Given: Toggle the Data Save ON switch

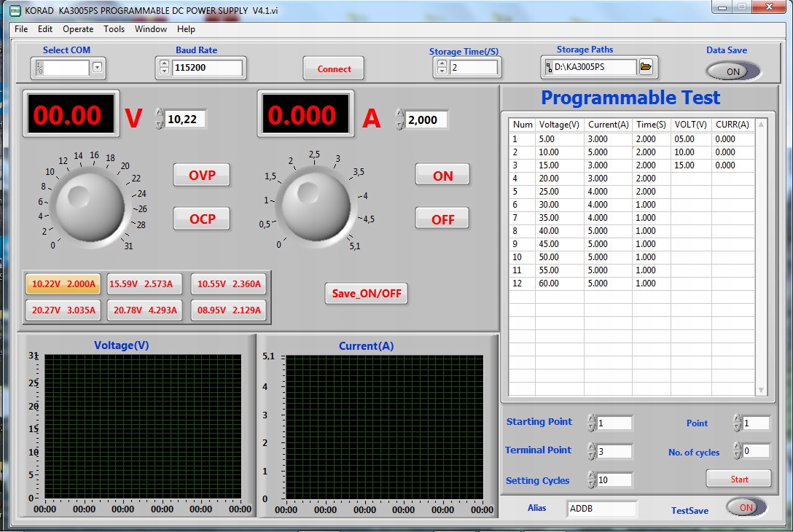Looking at the screenshot, I should tap(733, 71).
